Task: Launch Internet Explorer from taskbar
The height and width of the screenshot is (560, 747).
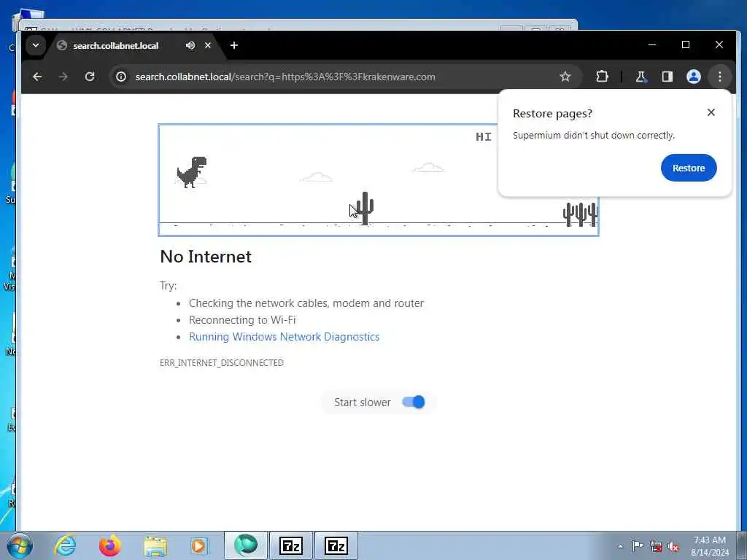Action: tap(65, 545)
